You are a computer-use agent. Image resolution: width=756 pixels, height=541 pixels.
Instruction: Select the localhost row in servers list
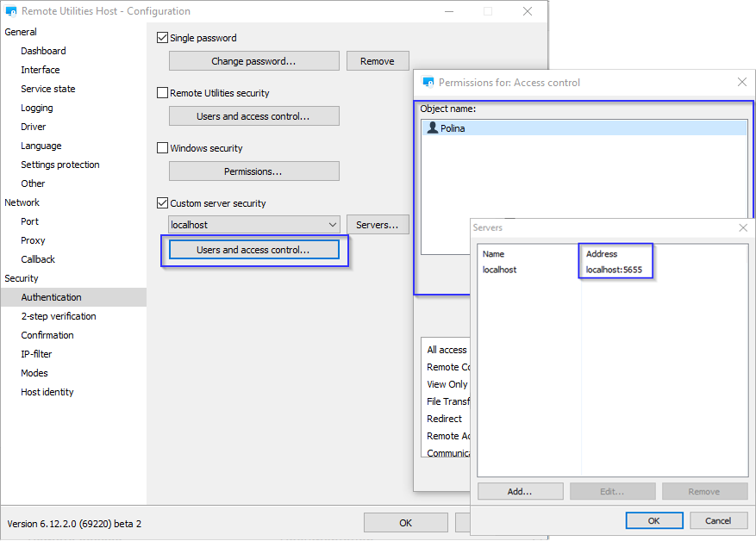click(x=500, y=270)
